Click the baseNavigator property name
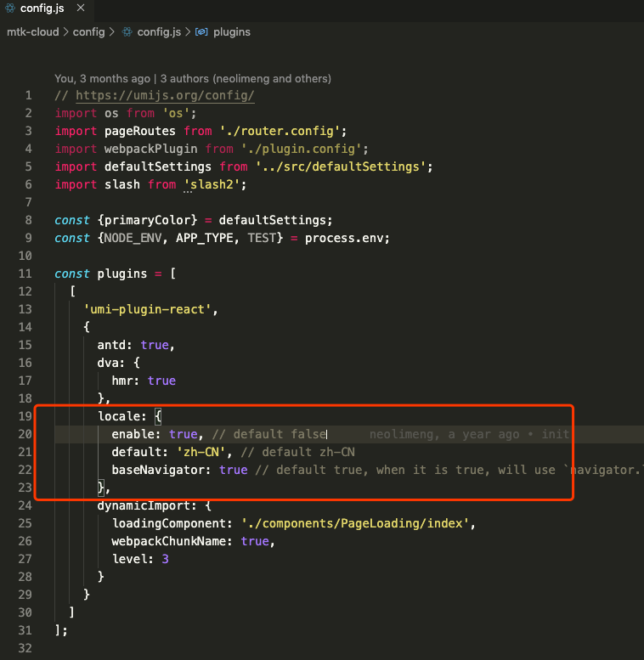 (157, 470)
